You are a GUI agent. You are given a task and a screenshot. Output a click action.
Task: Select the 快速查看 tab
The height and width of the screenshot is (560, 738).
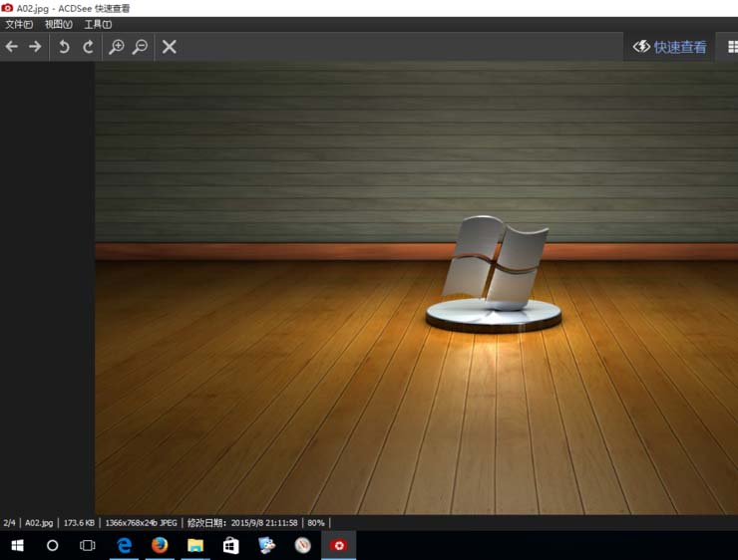[670, 47]
